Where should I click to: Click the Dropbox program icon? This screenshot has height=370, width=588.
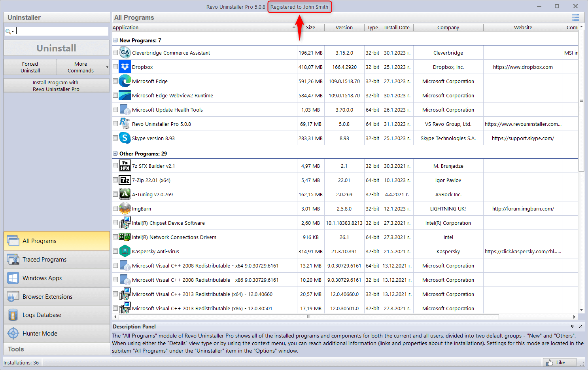[x=125, y=67]
